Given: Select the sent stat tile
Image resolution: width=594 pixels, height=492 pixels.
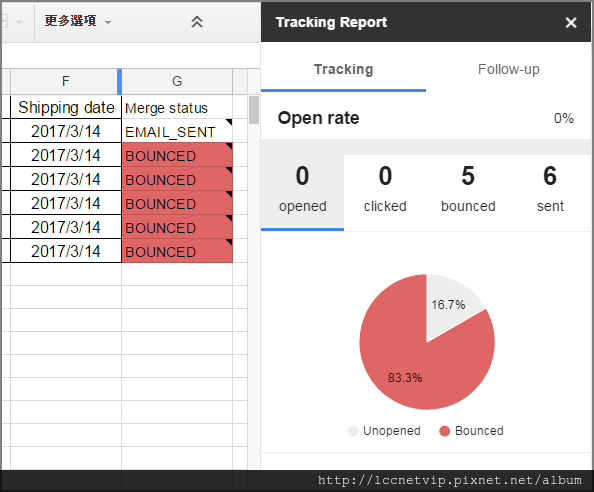Looking at the screenshot, I should [550, 192].
